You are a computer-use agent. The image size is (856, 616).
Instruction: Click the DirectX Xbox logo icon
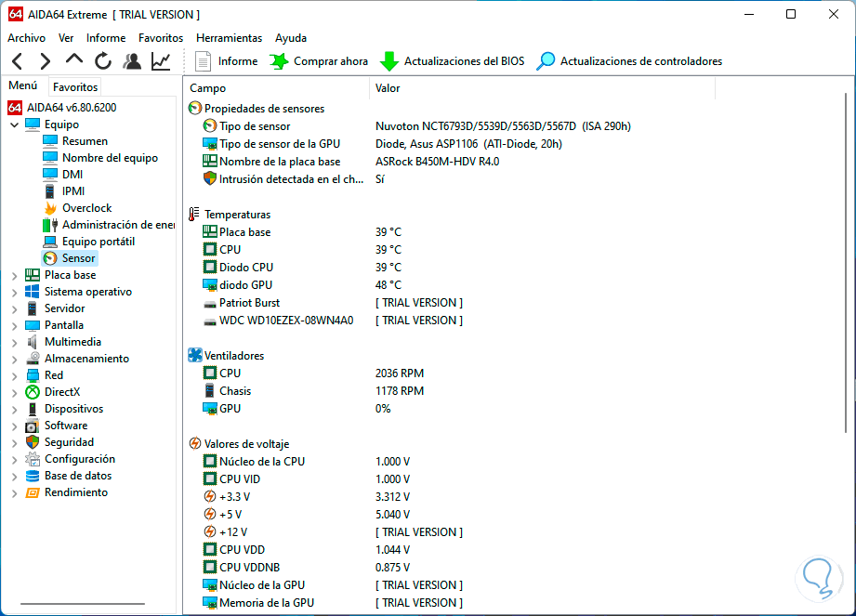pos(33,392)
